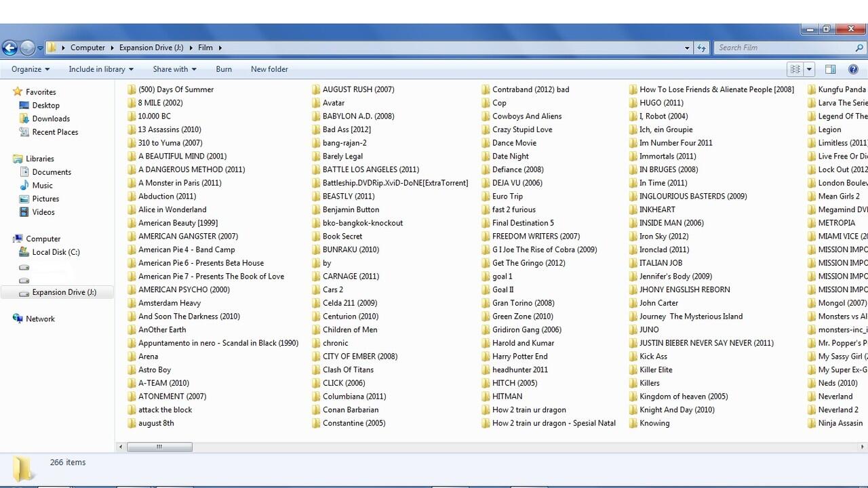Go to Computer in the breadcrumb

pyautogui.click(x=87, y=47)
